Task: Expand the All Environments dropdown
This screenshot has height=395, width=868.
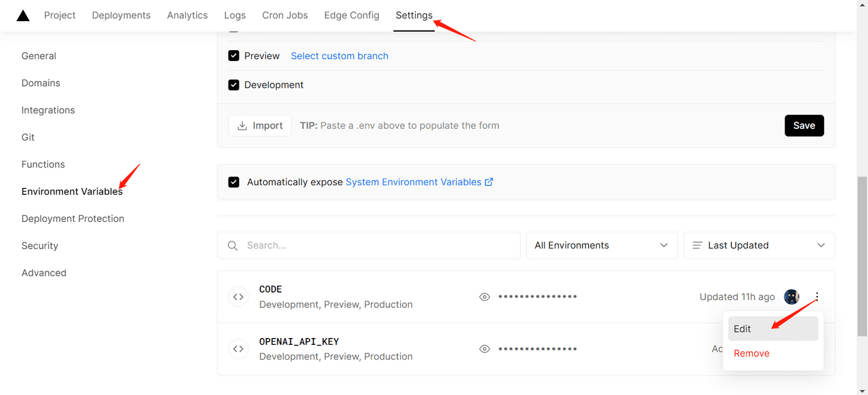Action: pyautogui.click(x=601, y=246)
